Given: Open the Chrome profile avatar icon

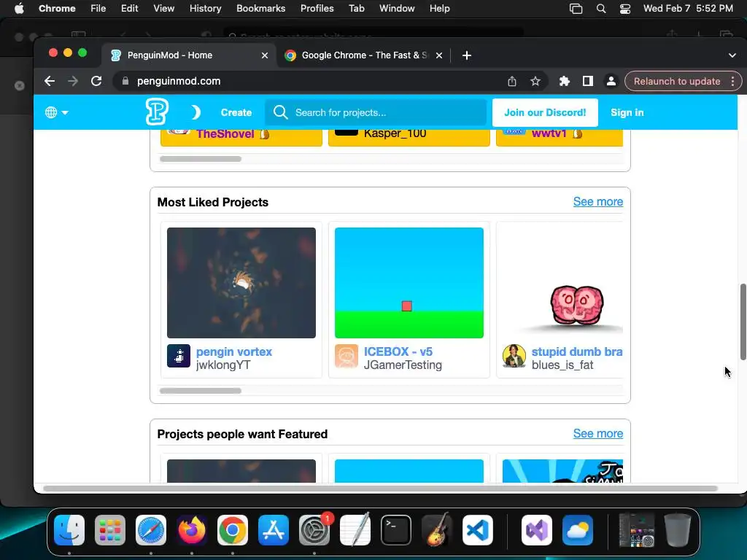Looking at the screenshot, I should pyautogui.click(x=611, y=81).
